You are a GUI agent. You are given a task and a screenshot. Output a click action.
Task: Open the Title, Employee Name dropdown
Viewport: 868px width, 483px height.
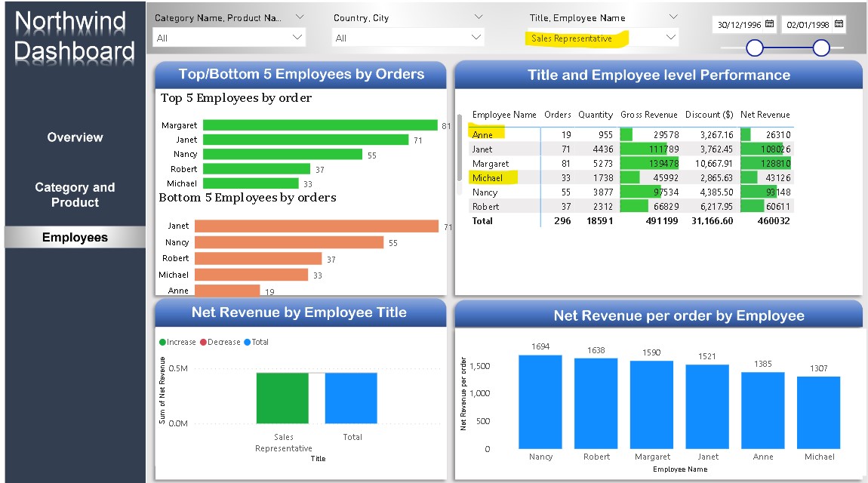(672, 17)
